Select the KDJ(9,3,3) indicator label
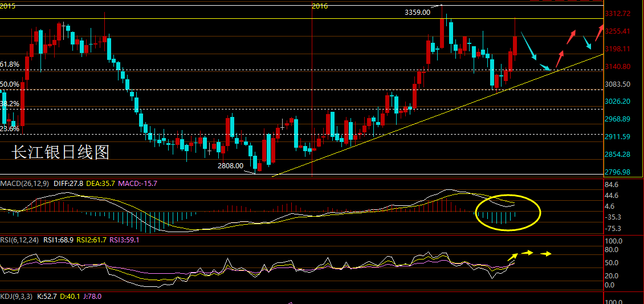The height and width of the screenshot is (304, 644). (x=17, y=296)
